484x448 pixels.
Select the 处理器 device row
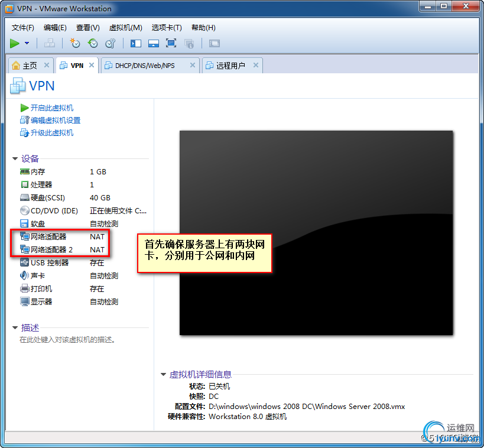tap(84, 184)
